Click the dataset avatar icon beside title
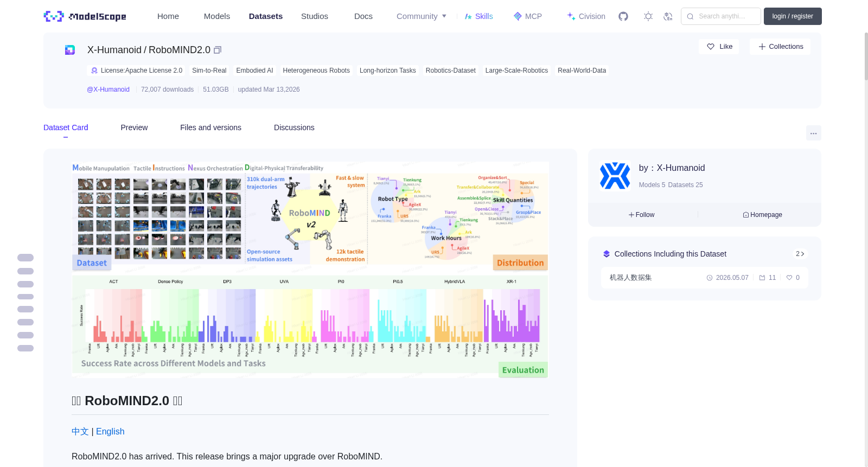 tap(70, 50)
